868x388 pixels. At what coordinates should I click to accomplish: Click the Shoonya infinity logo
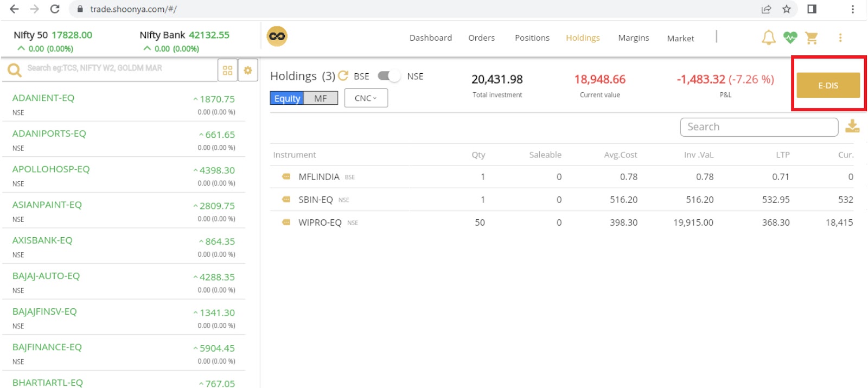pyautogui.click(x=277, y=36)
